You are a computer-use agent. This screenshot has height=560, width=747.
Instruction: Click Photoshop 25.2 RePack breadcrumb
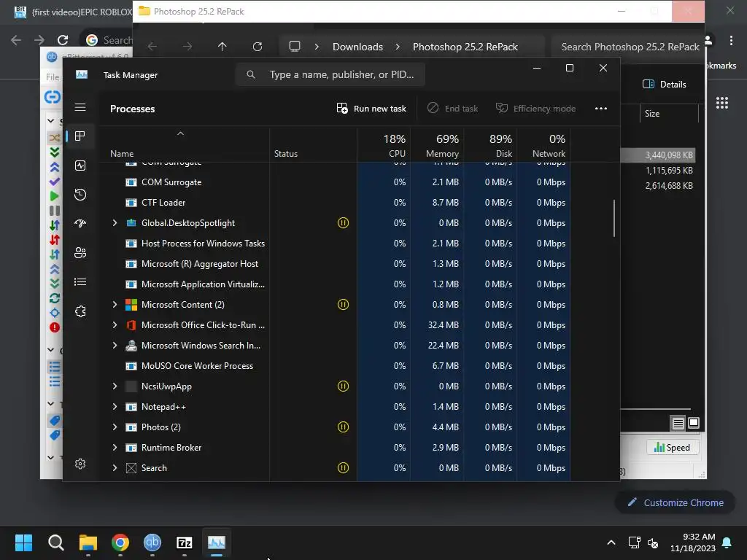coord(465,47)
